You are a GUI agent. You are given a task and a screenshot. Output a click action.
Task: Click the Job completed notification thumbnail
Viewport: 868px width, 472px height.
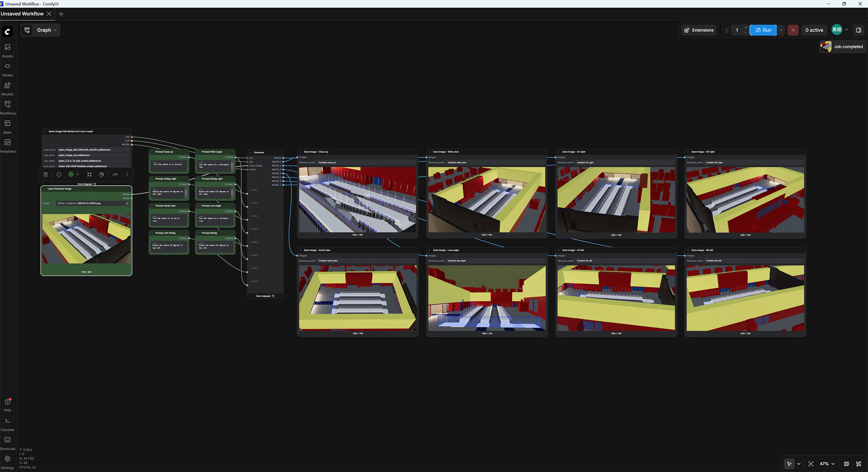pos(826,47)
